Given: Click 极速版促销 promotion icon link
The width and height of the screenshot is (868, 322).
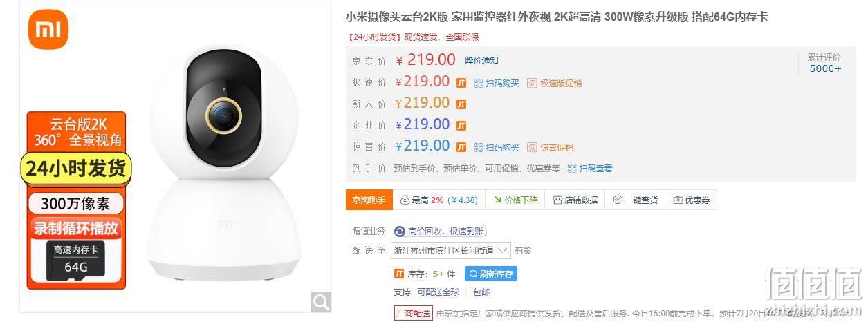Looking at the screenshot, I should tap(555, 83).
